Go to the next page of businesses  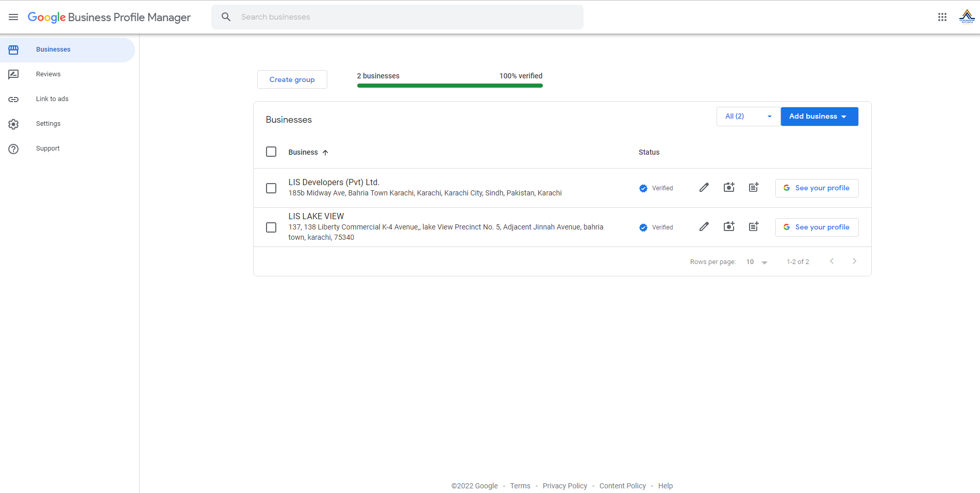[x=854, y=261]
